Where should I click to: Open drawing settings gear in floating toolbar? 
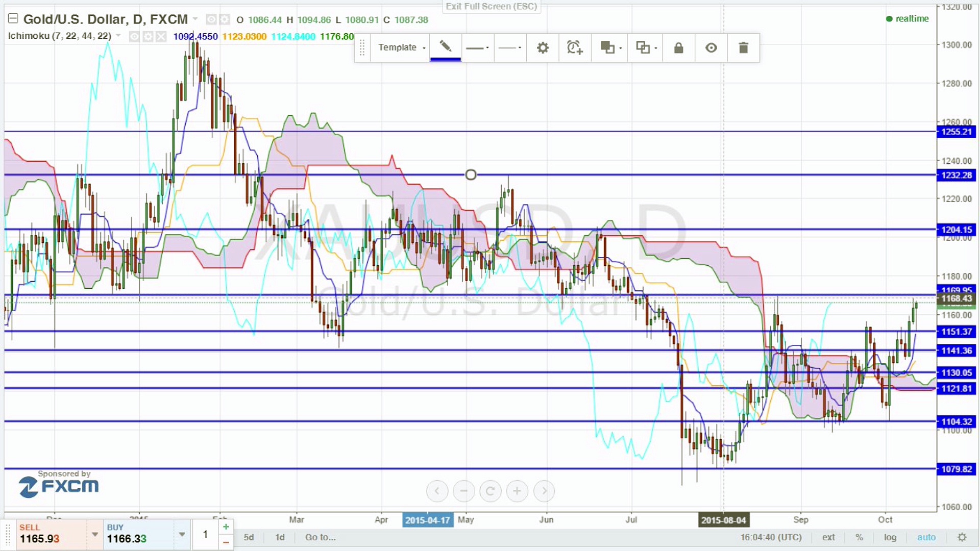543,48
